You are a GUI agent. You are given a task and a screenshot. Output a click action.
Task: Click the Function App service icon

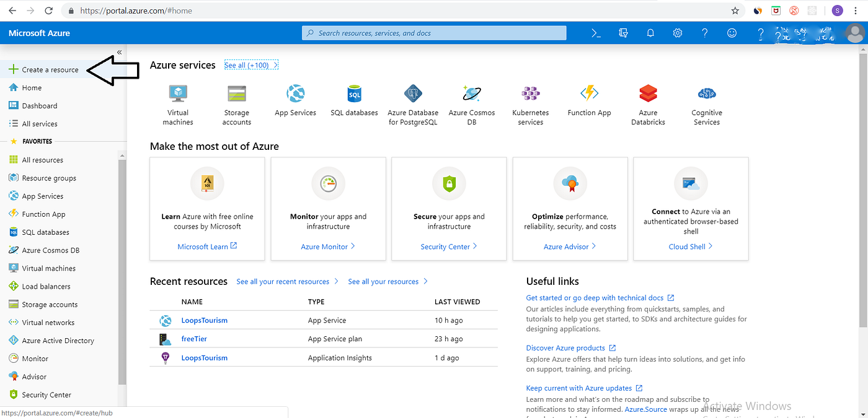pos(589,94)
